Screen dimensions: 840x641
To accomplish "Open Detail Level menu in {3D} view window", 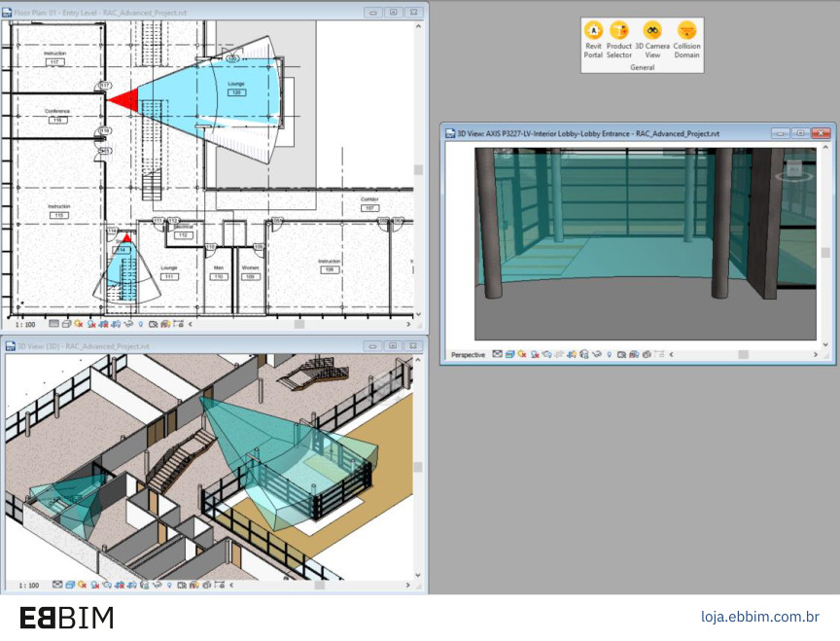I will [x=57, y=585].
